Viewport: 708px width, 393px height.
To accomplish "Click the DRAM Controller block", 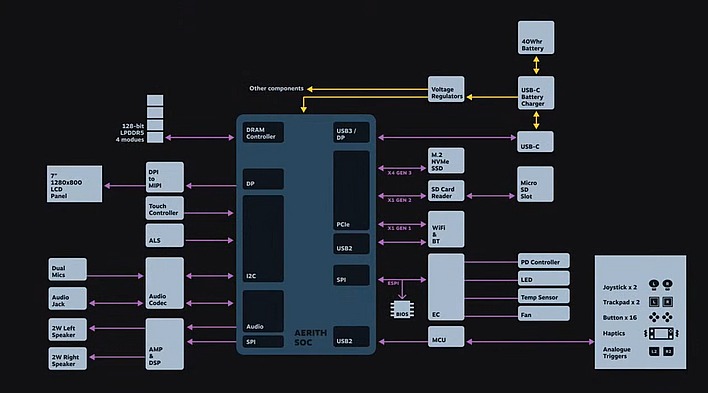I will click(x=263, y=132).
